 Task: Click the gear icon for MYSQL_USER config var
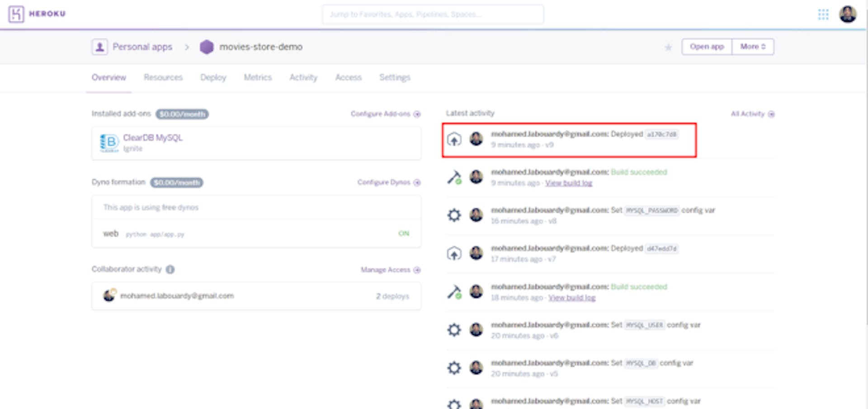[x=454, y=330]
